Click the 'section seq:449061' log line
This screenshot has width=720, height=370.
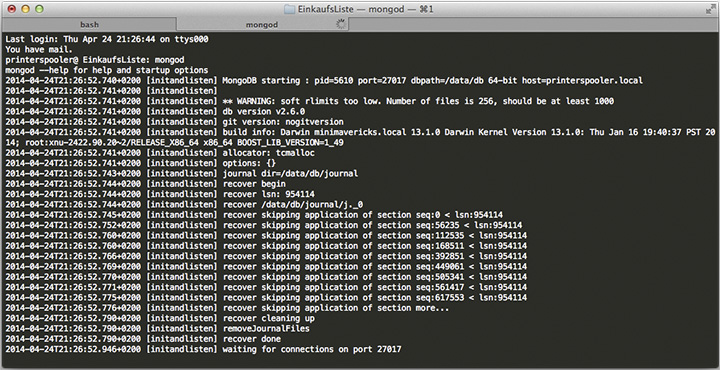pos(266,267)
